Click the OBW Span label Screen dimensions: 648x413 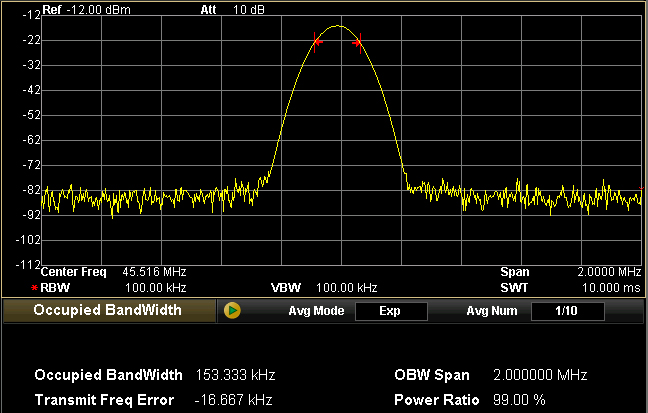432,375
